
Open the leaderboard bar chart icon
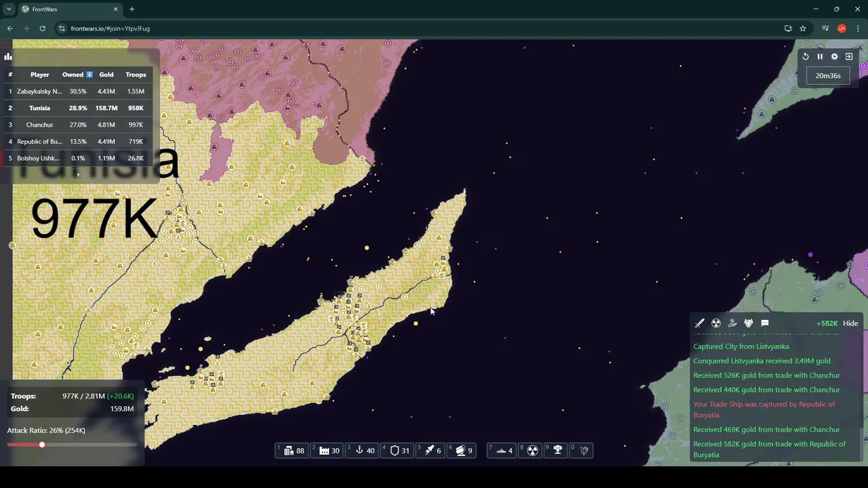(8, 57)
